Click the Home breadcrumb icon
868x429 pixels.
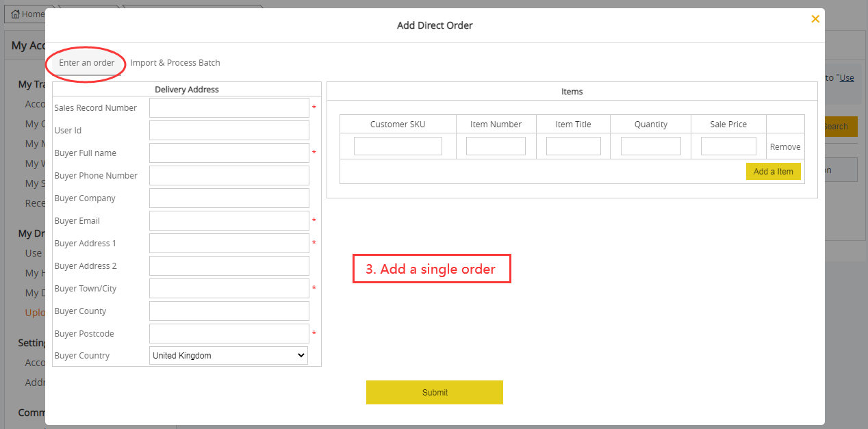coord(16,14)
